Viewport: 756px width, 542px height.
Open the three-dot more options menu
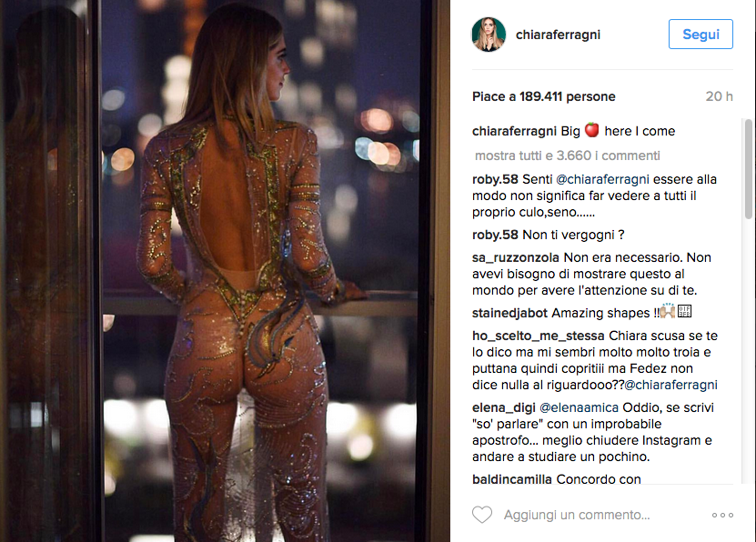click(x=722, y=515)
